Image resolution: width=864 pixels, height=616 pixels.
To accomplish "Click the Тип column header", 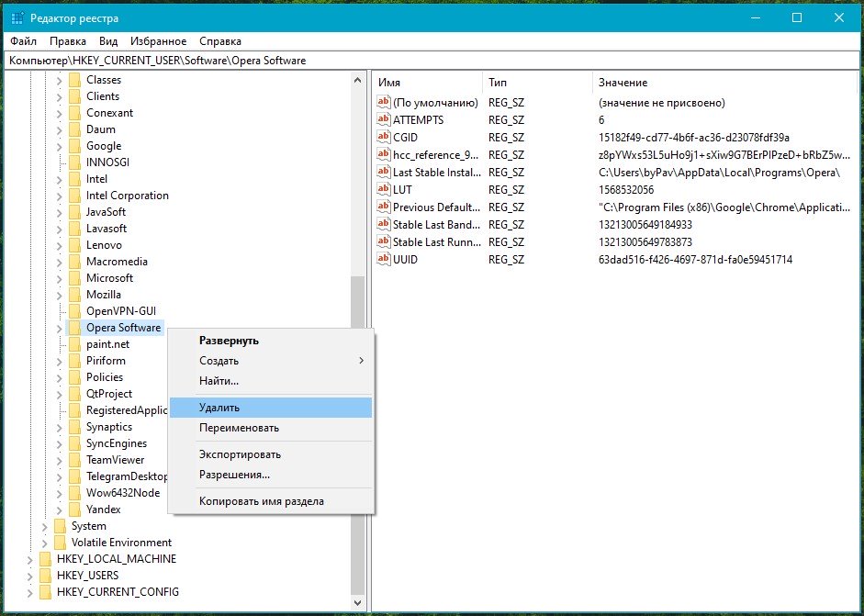I will click(x=538, y=83).
